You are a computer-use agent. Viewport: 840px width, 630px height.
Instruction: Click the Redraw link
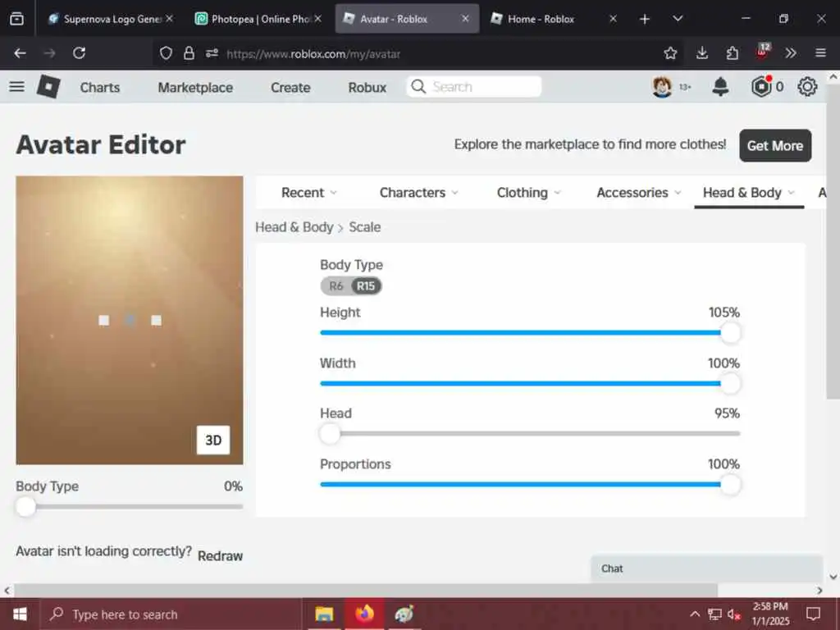[220, 556]
